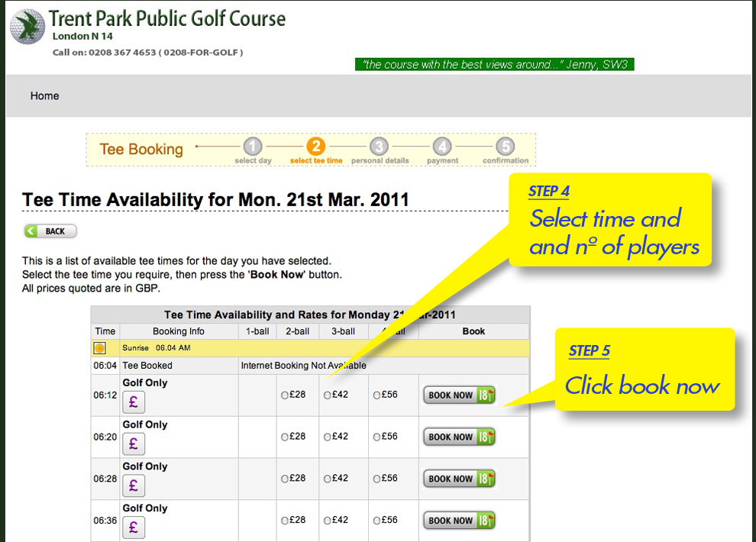Click the 06:28 time cell
Screen dimensions: 756x542
105,479
